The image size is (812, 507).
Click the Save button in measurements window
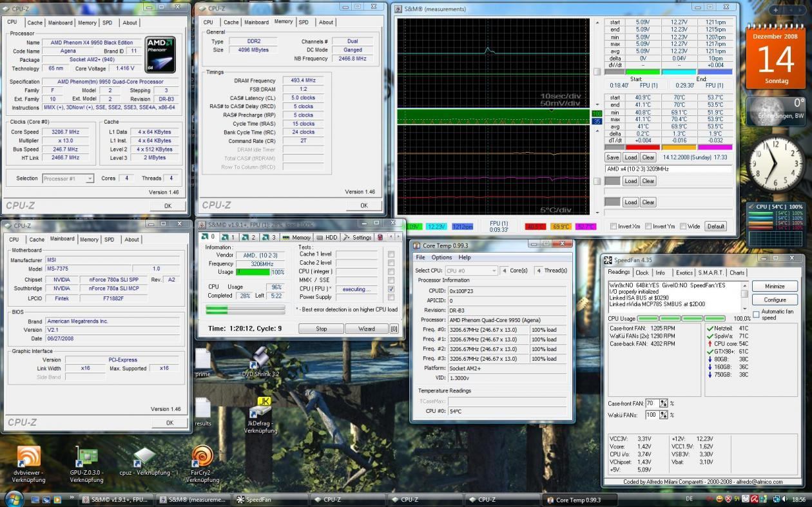click(x=612, y=157)
